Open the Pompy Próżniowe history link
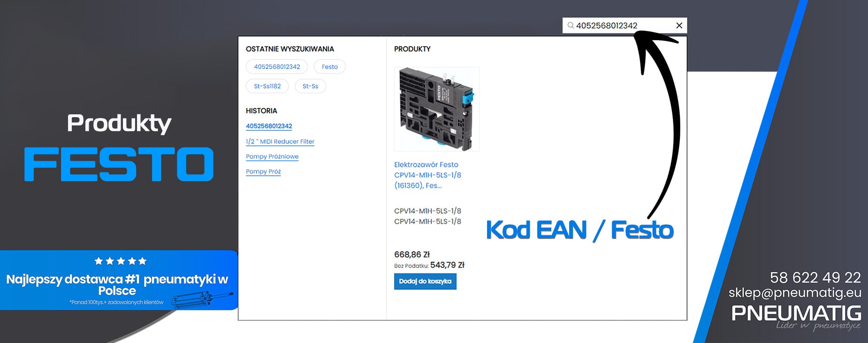This screenshot has width=868, height=343. click(x=272, y=157)
